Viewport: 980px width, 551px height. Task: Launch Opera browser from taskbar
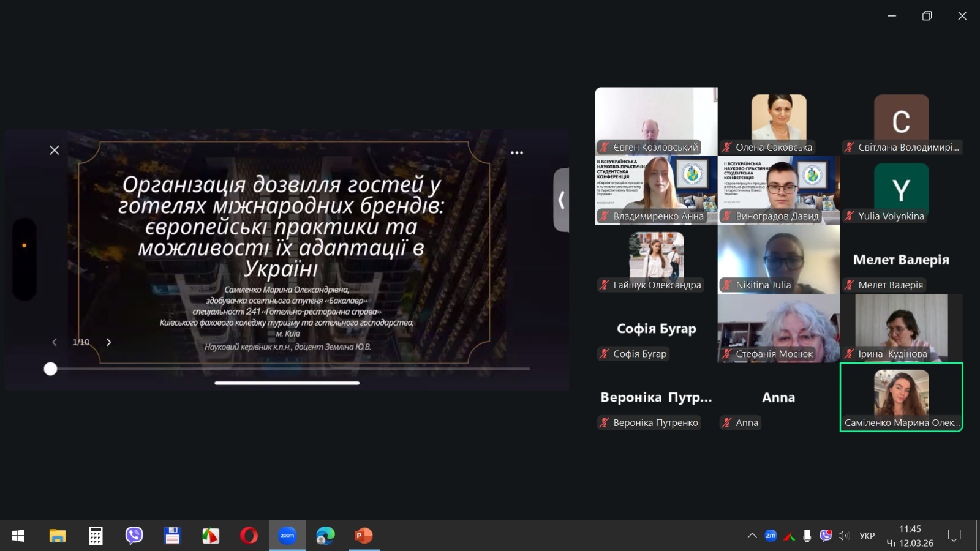(x=249, y=536)
